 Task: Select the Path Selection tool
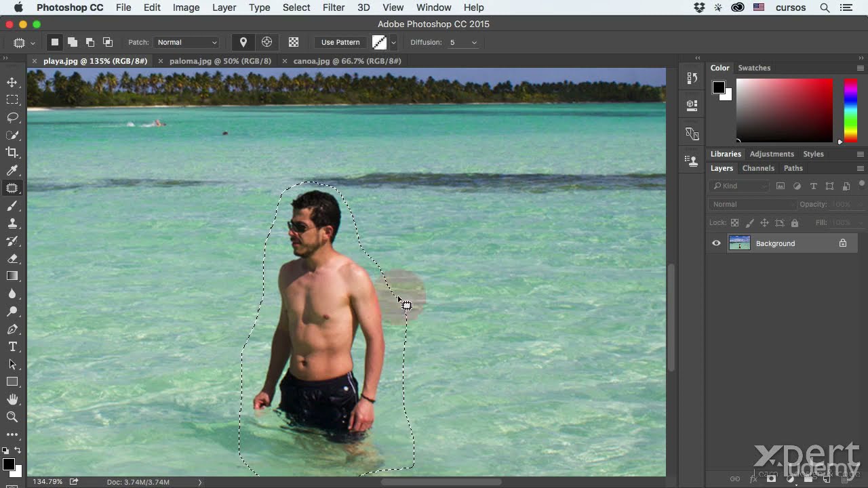12,364
